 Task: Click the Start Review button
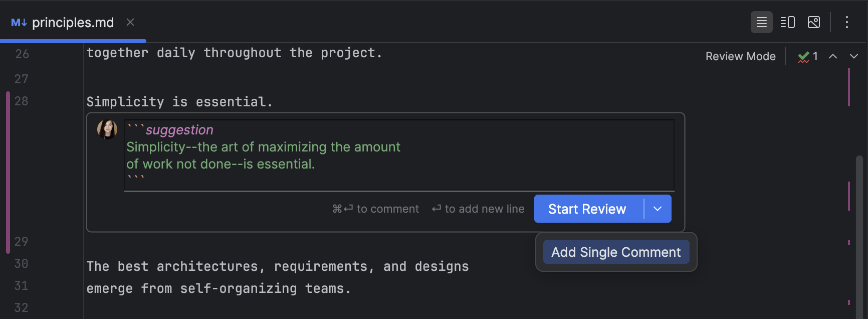(x=587, y=209)
